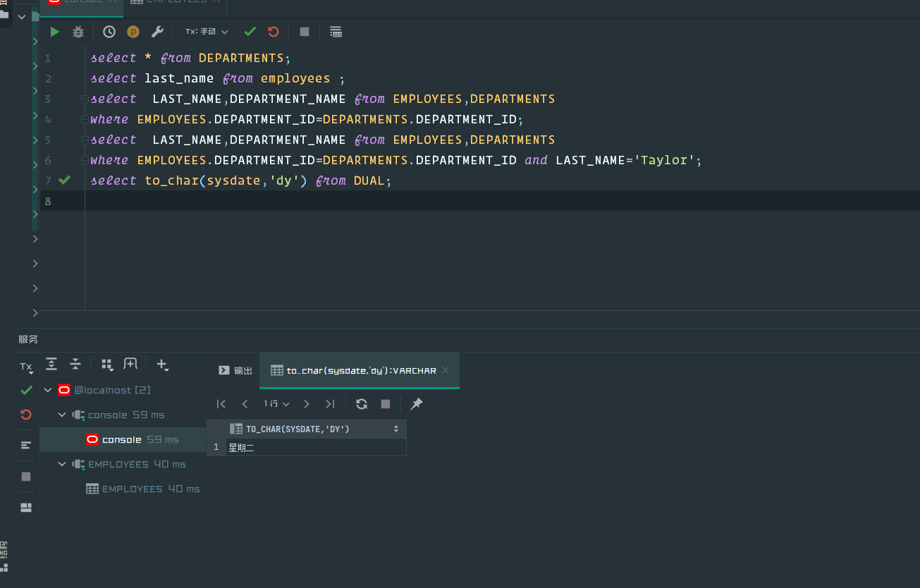Screen dimensions: 920x588
Task: Expand all nodes in the Services tree
Action: click(51, 364)
